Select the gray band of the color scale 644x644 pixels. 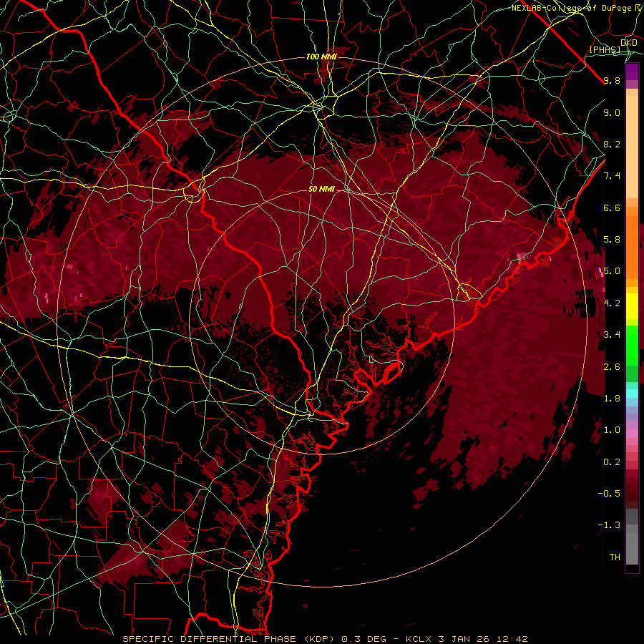[x=632, y=537]
